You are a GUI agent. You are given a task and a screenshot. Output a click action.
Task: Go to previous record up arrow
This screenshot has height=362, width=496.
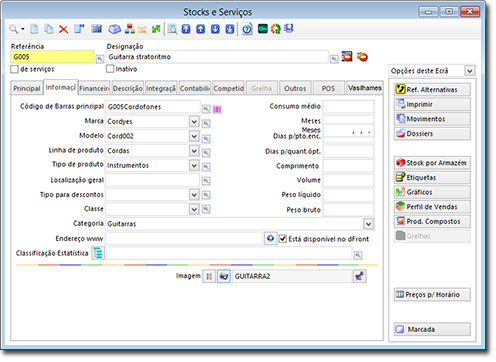pos(200,29)
